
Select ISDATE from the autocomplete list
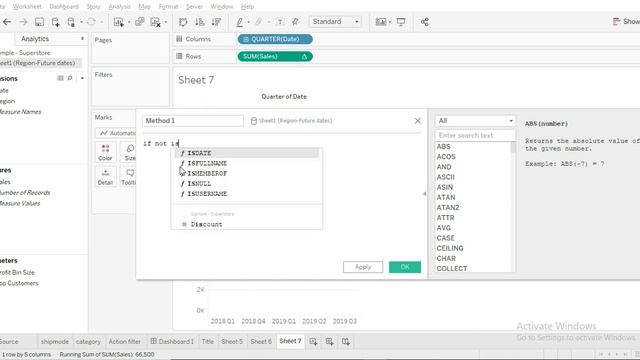[x=247, y=153]
